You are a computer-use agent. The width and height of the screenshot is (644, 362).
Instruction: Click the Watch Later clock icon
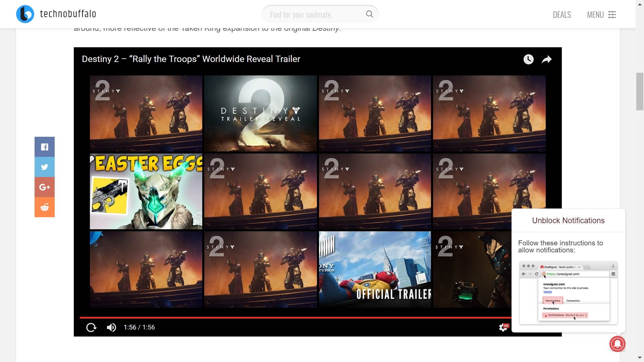[x=528, y=59]
